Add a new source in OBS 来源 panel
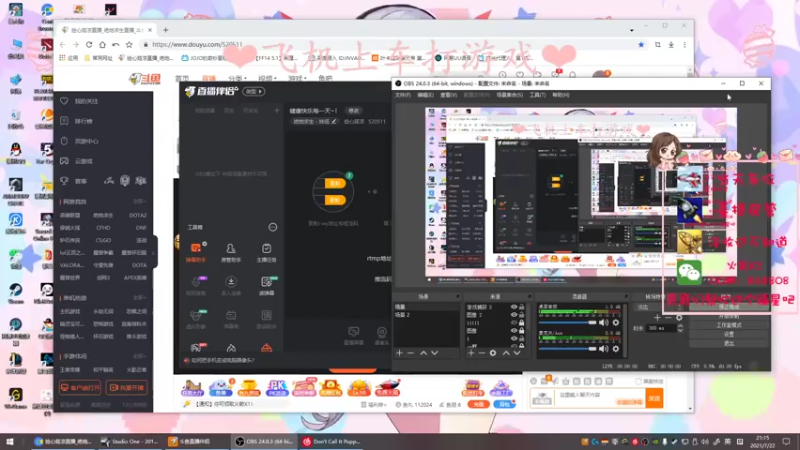The width and height of the screenshot is (800, 450). pos(471,353)
